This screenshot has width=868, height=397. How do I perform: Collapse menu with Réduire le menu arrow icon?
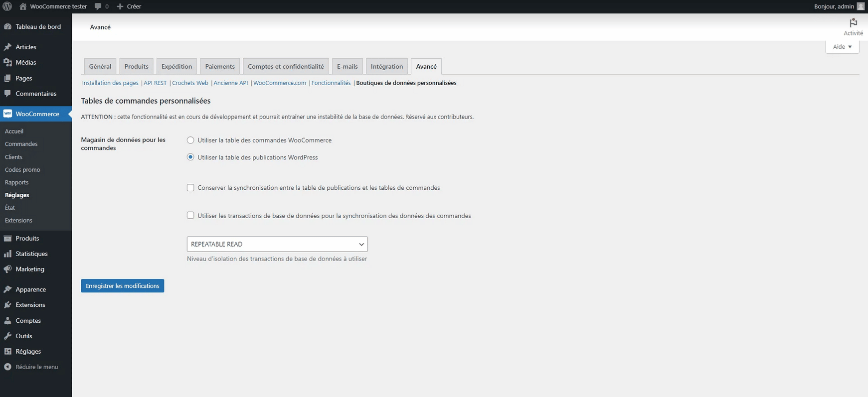click(x=7, y=367)
